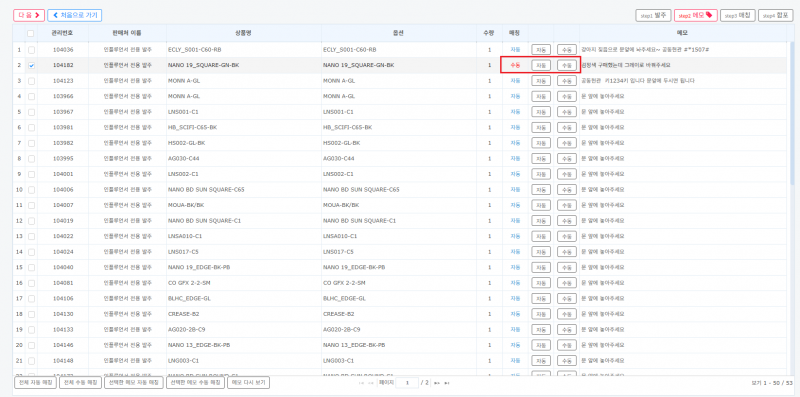Screen dimensions: 800x397
Task: Click 수동 button in BLHC_EDGE-GL row
Action: pyautogui.click(x=566, y=298)
